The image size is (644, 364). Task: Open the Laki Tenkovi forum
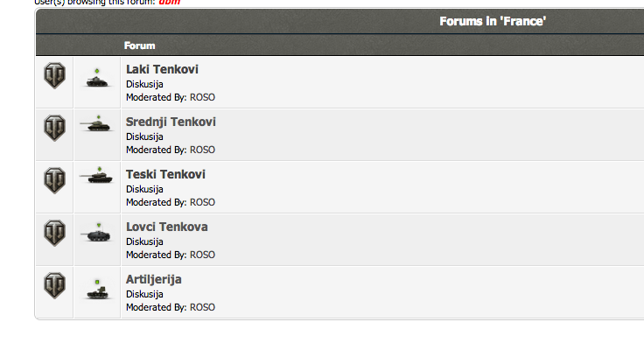pyautogui.click(x=162, y=69)
